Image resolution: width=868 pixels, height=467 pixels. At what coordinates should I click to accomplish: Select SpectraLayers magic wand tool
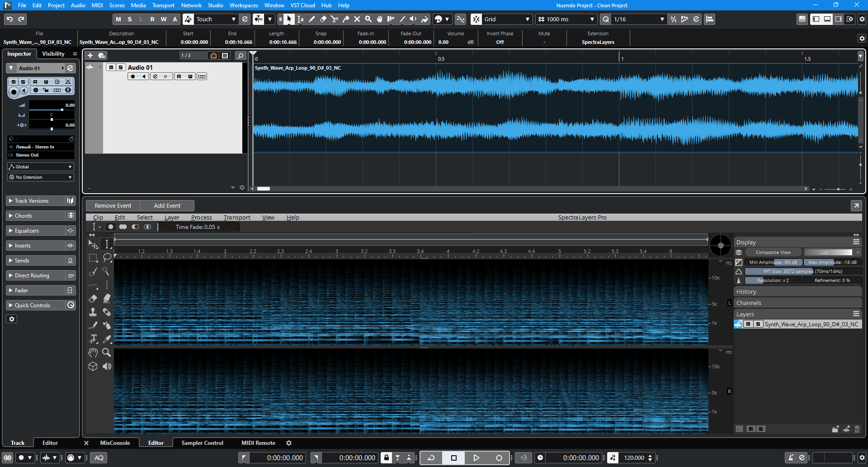pyautogui.click(x=107, y=272)
